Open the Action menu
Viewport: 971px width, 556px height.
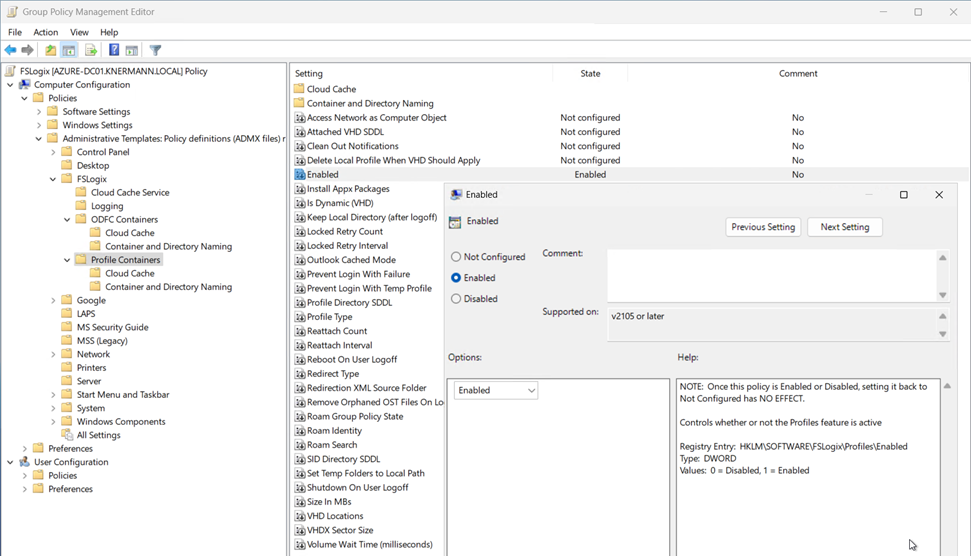[x=46, y=32]
